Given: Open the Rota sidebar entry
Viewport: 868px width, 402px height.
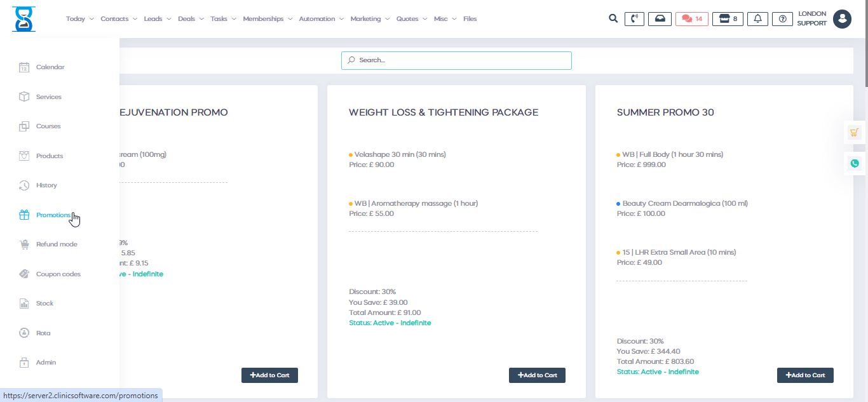Looking at the screenshot, I should point(24,333).
